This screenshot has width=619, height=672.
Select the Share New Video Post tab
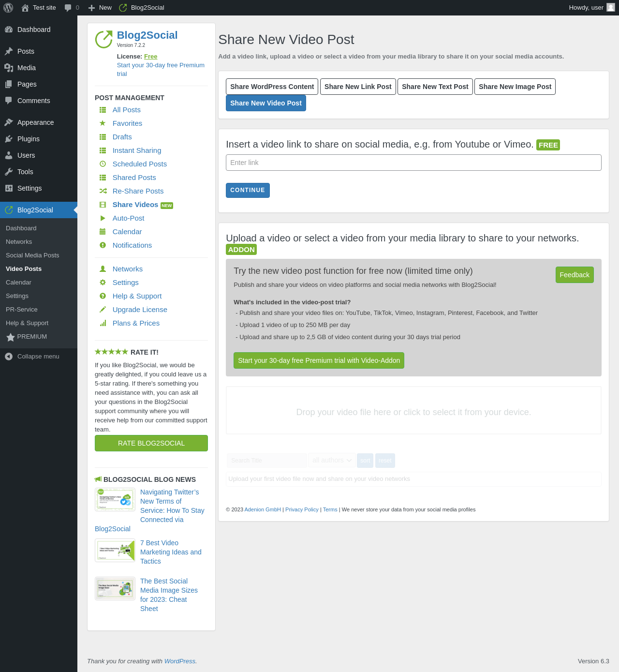266,103
